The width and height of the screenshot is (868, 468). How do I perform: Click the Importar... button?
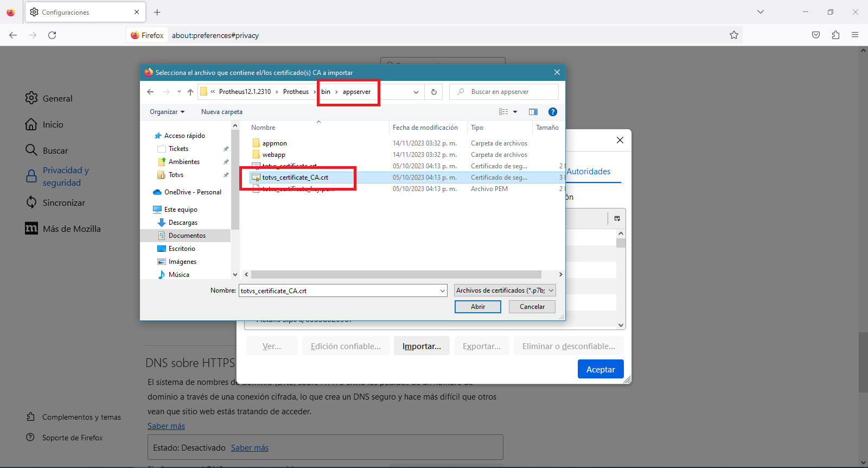(422, 346)
